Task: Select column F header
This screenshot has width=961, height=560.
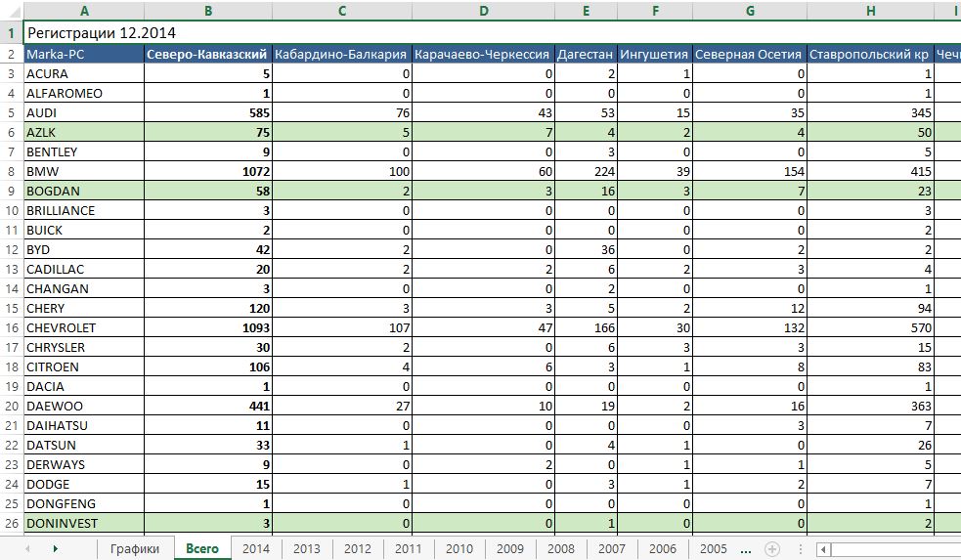Action: pyautogui.click(x=655, y=11)
